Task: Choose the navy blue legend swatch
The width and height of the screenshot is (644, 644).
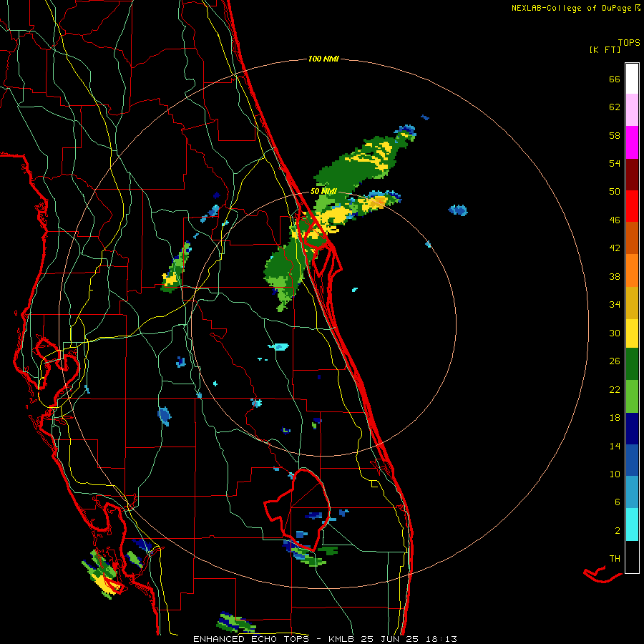Action: [632, 429]
